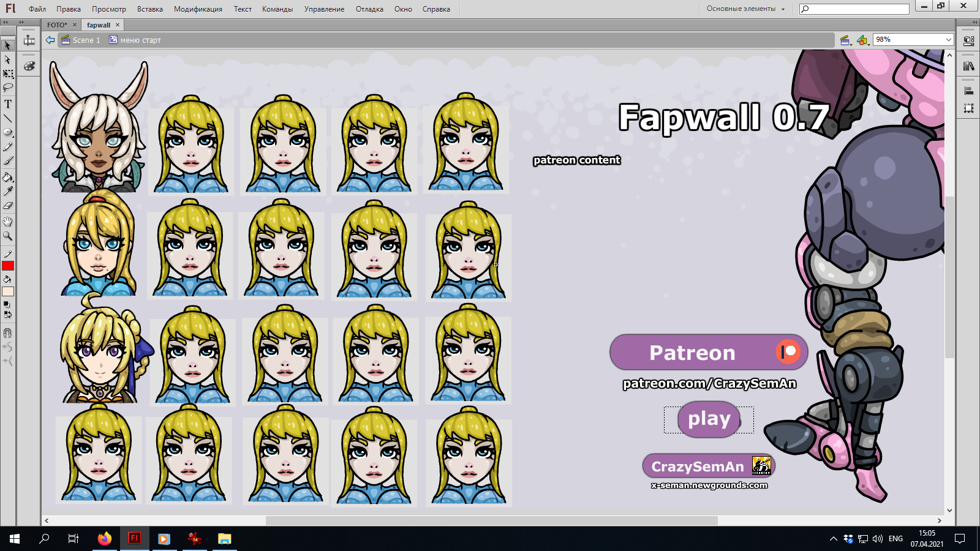Viewport: 980px width, 551px height.
Task: Open the Transform panel icon
Action: click(x=969, y=108)
